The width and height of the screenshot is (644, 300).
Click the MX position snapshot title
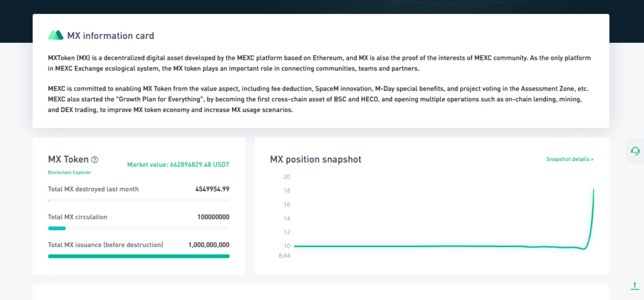pos(315,160)
